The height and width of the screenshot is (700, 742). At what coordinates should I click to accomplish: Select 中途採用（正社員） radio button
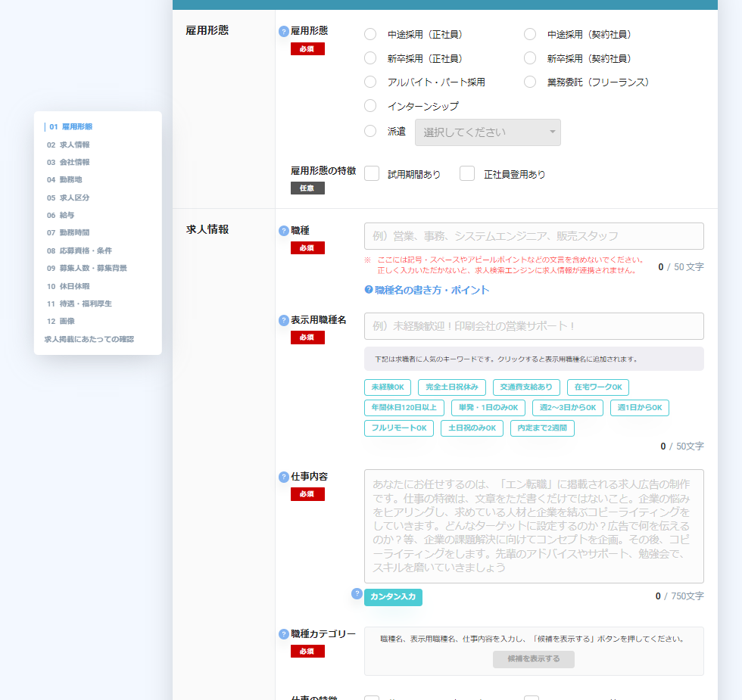pyautogui.click(x=369, y=34)
